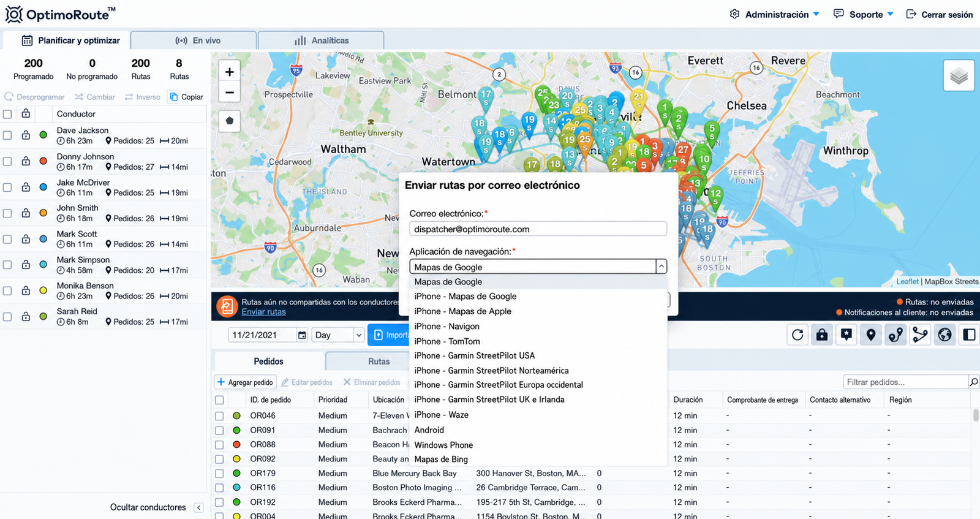Switch to the Analíticas tab
The width and height of the screenshot is (980, 519).
[322, 40]
